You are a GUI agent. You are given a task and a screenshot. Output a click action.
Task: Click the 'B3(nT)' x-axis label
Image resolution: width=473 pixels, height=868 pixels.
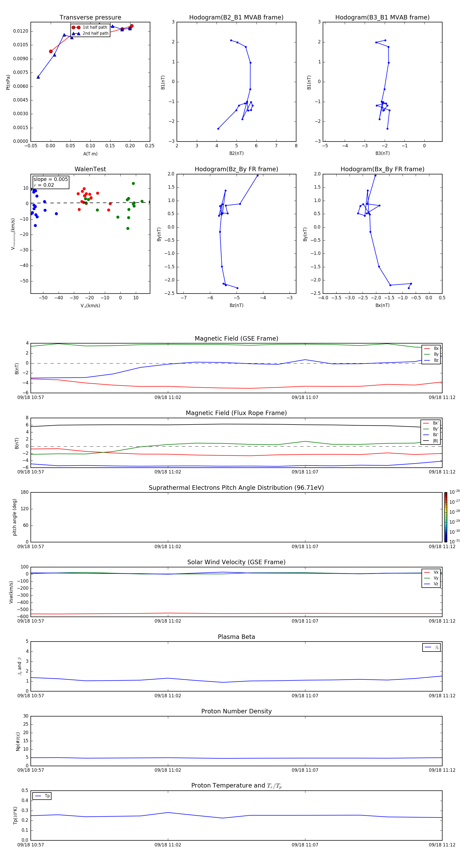pyautogui.click(x=382, y=154)
